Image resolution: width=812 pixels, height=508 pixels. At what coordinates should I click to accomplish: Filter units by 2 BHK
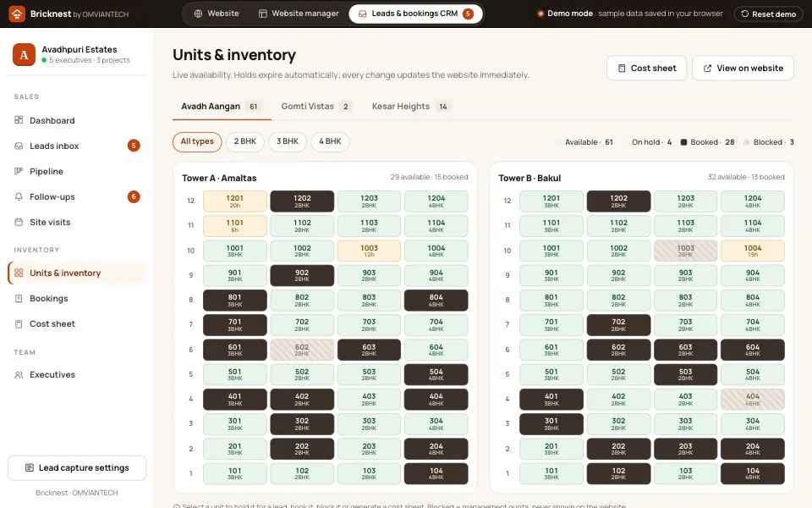(x=245, y=141)
